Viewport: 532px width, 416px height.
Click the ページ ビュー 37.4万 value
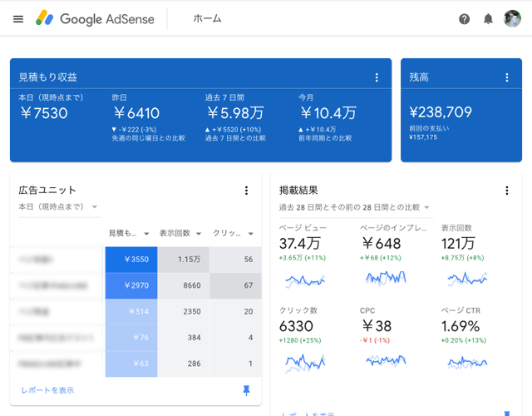tap(299, 244)
